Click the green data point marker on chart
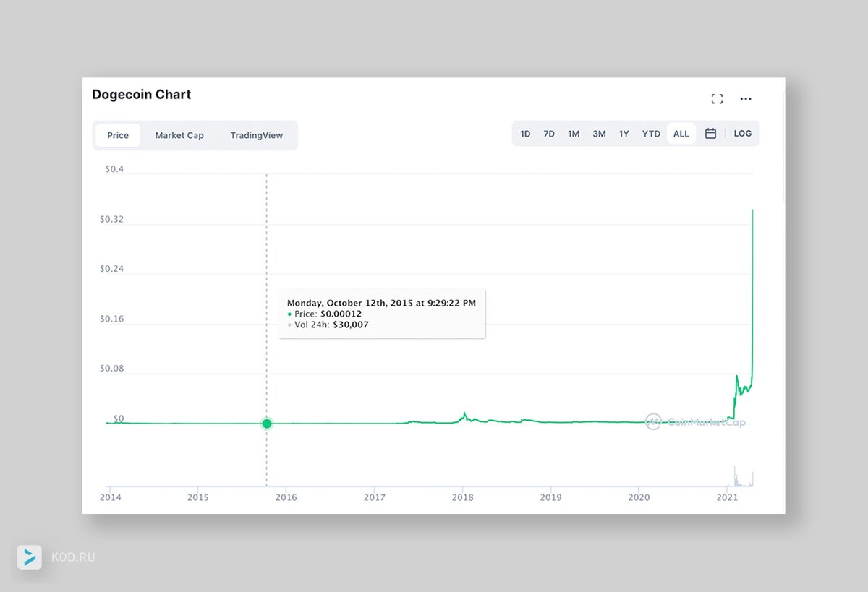This screenshot has width=868, height=592. (x=267, y=424)
